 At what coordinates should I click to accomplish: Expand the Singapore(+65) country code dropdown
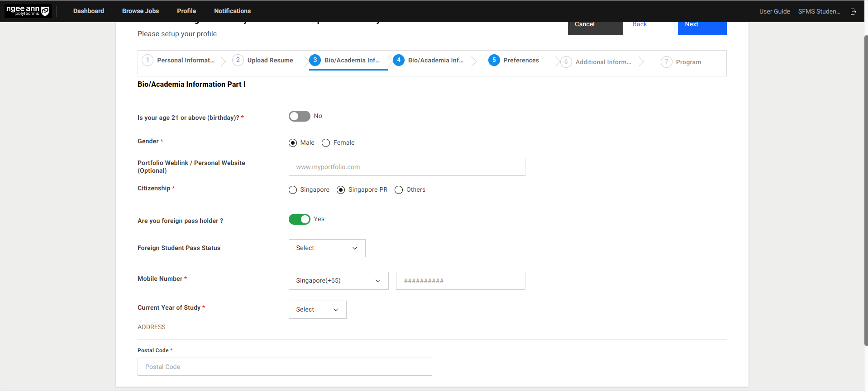click(x=338, y=281)
